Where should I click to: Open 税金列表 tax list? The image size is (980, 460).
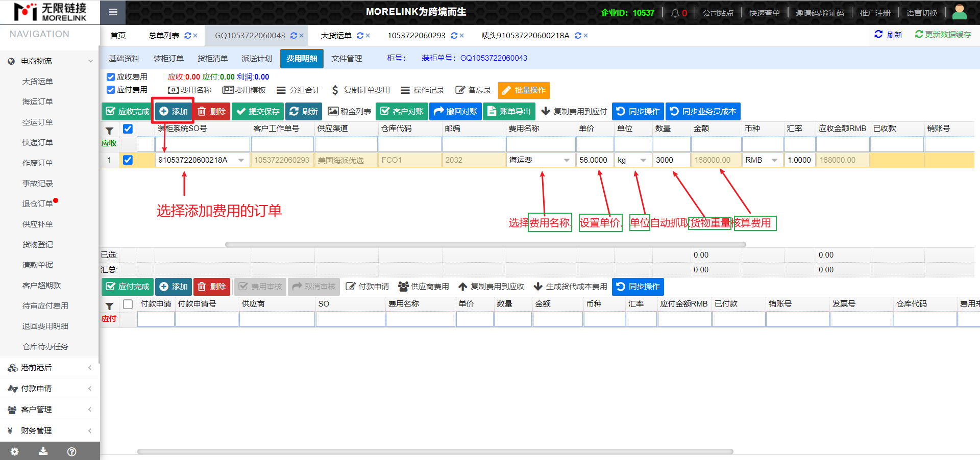[x=349, y=112]
